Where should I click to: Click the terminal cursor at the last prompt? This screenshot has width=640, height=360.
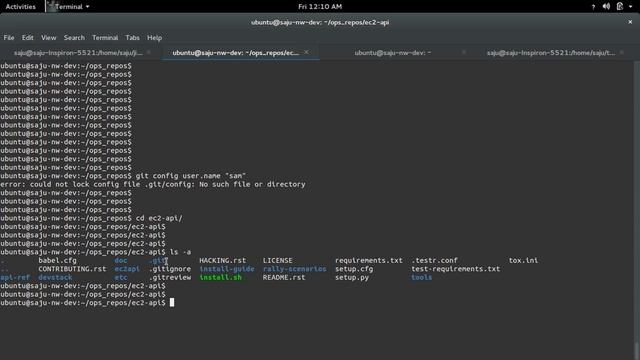pos(172,302)
